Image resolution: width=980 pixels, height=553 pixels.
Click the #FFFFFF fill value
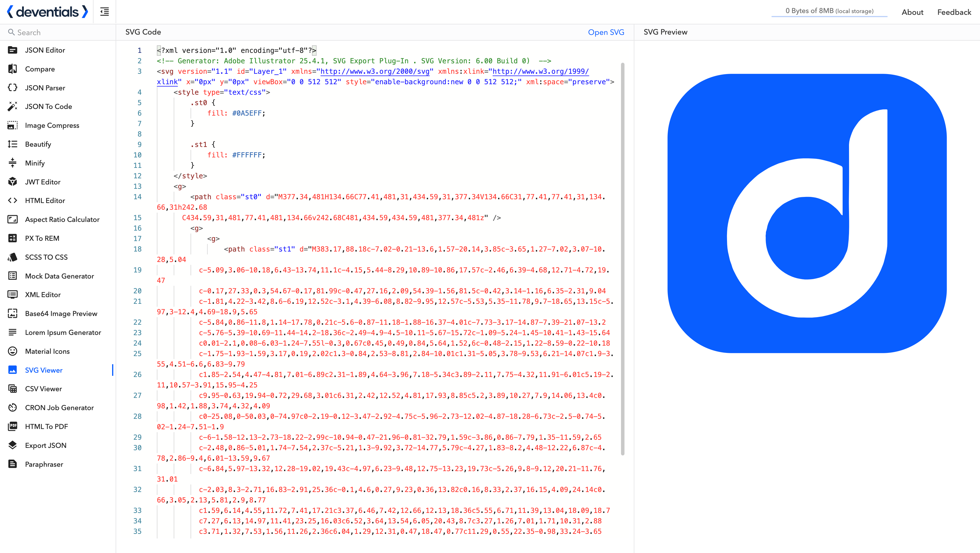[x=247, y=155]
